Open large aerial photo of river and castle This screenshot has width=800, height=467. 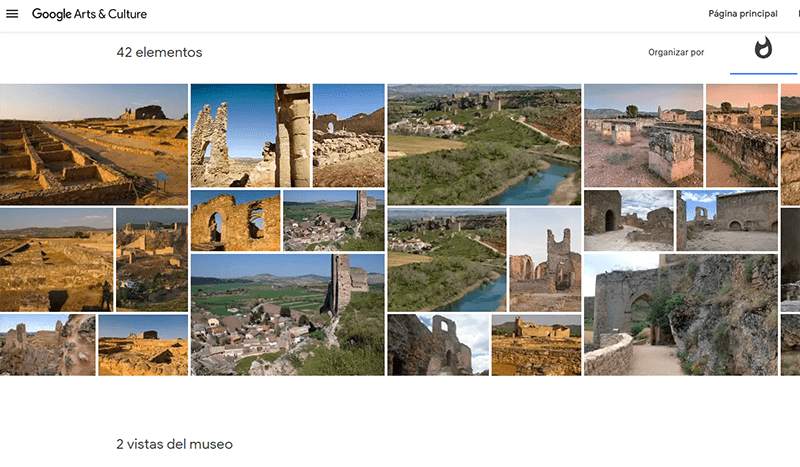(484, 143)
